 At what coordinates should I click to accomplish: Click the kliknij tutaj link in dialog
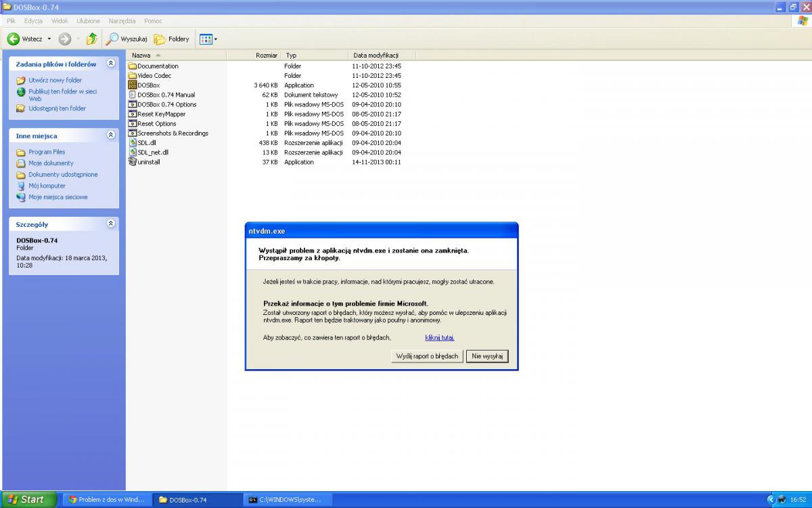click(x=440, y=337)
